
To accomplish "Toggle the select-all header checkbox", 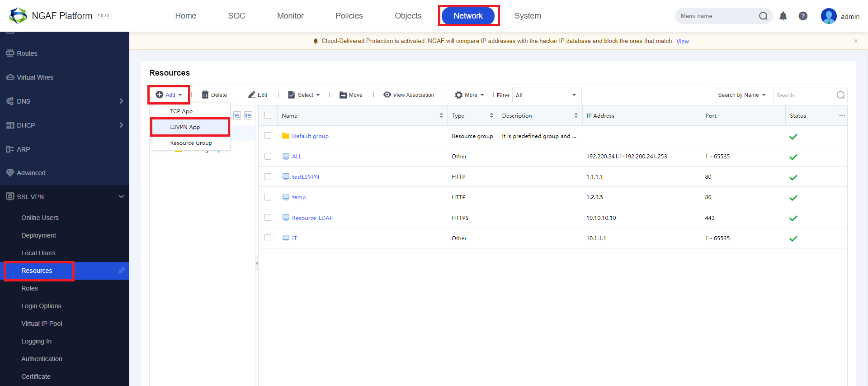I will pos(268,115).
